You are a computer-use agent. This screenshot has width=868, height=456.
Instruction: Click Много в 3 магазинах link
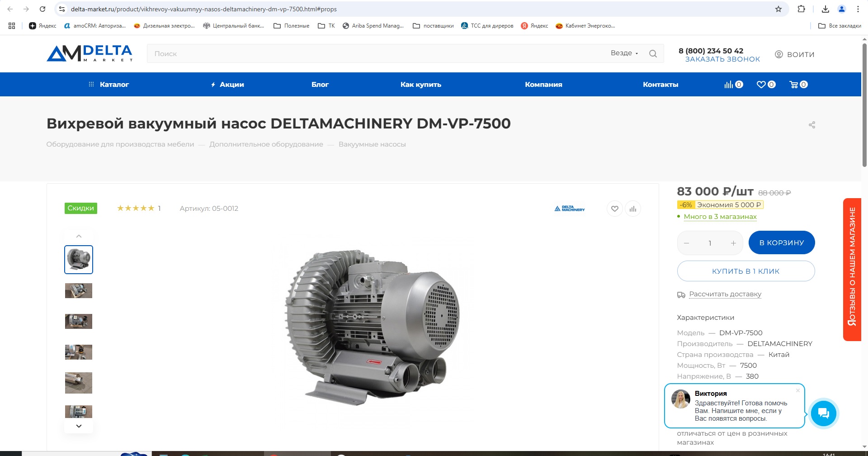[720, 217]
